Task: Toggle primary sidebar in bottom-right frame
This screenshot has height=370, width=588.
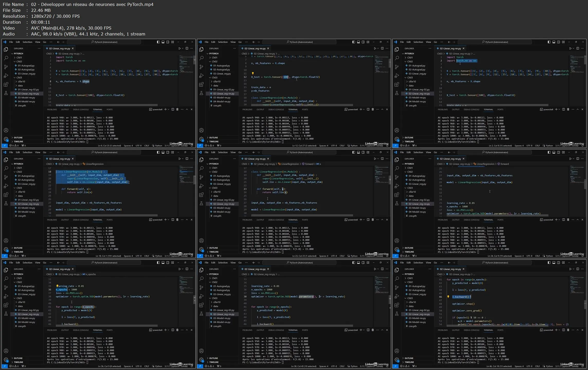Action: (549, 263)
